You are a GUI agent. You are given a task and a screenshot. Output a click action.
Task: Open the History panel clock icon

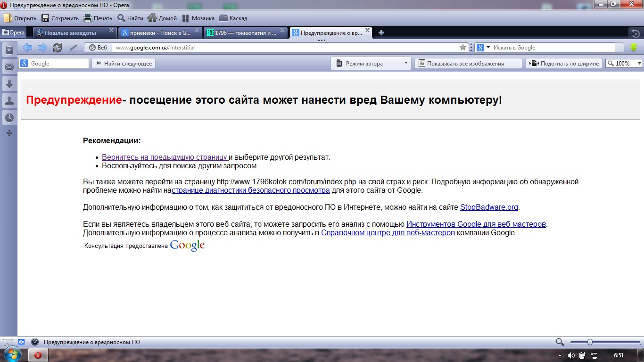tap(9, 117)
